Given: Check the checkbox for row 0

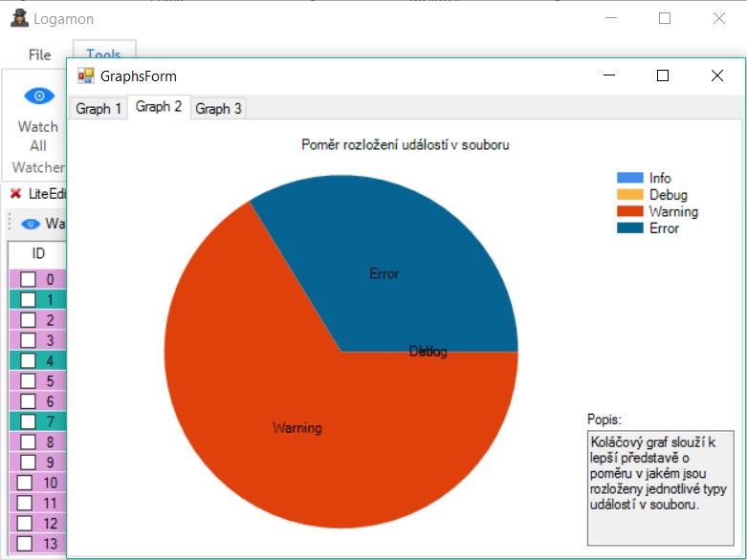Looking at the screenshot, I should click(28, 279).
